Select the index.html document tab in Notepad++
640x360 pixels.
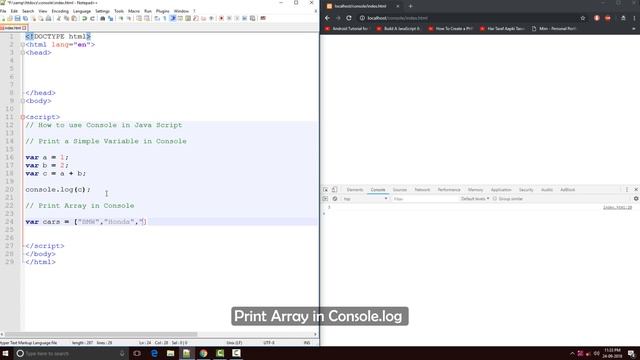13,28
